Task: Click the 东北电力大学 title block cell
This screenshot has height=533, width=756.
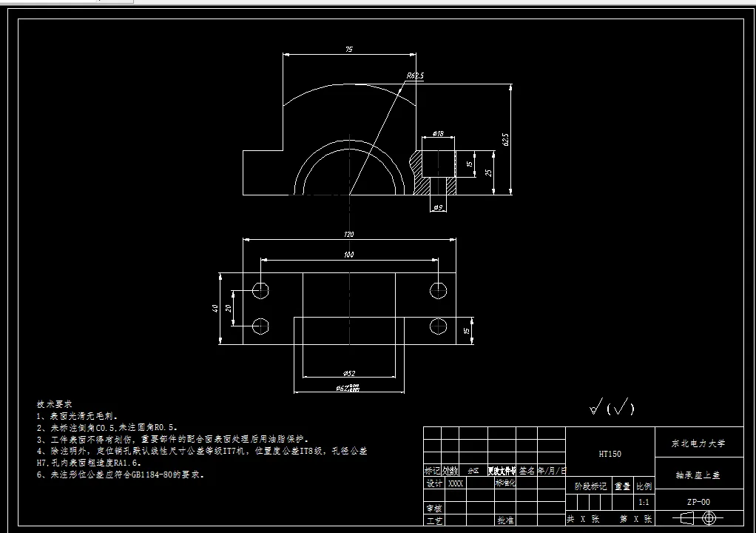Action: click(699, 443)
